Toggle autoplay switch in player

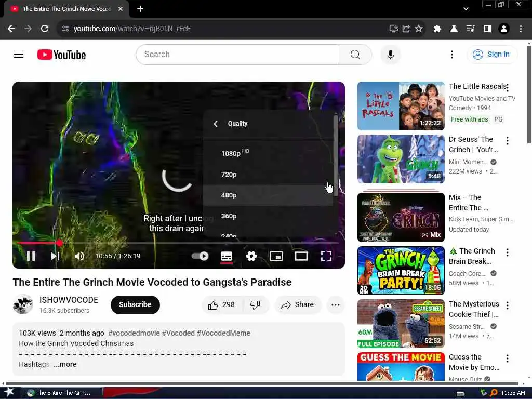[200, 256]
